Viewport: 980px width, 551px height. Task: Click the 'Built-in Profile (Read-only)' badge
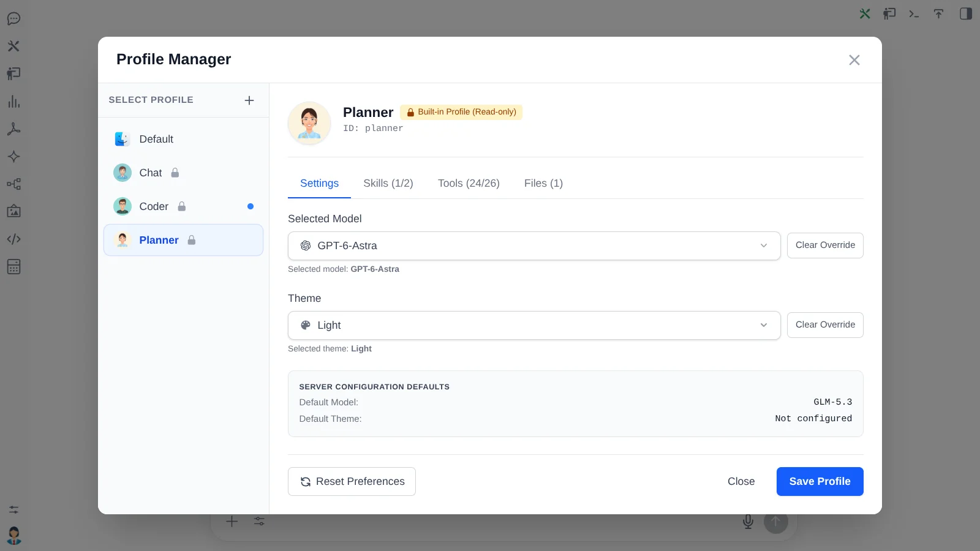click(461, 112)
